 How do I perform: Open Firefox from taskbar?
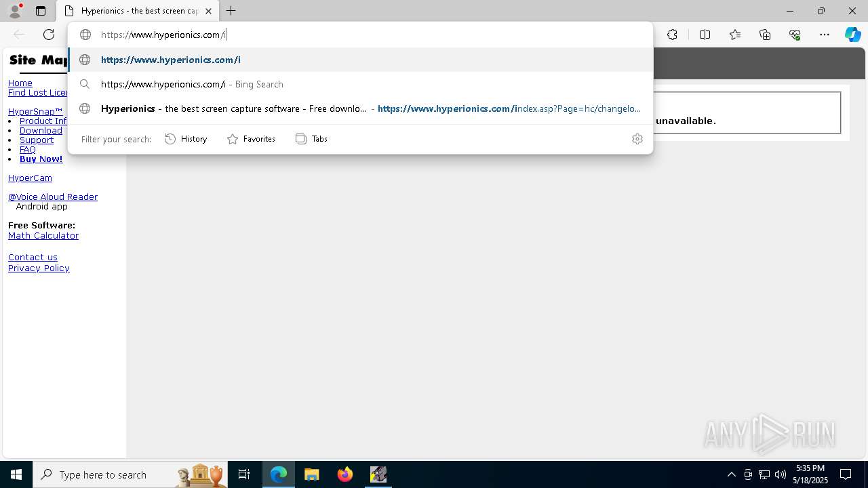[345, 474]
